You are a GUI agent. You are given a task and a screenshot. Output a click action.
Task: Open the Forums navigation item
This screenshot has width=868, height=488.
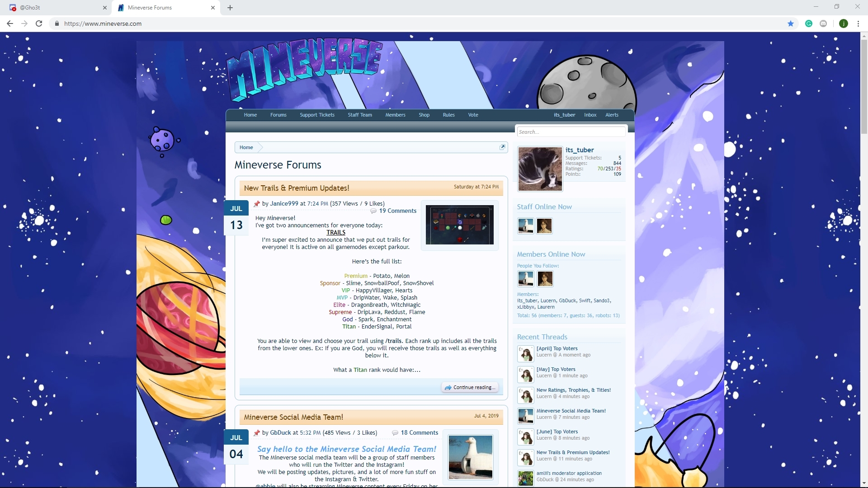pyautogui.click(x=278, y=115)
